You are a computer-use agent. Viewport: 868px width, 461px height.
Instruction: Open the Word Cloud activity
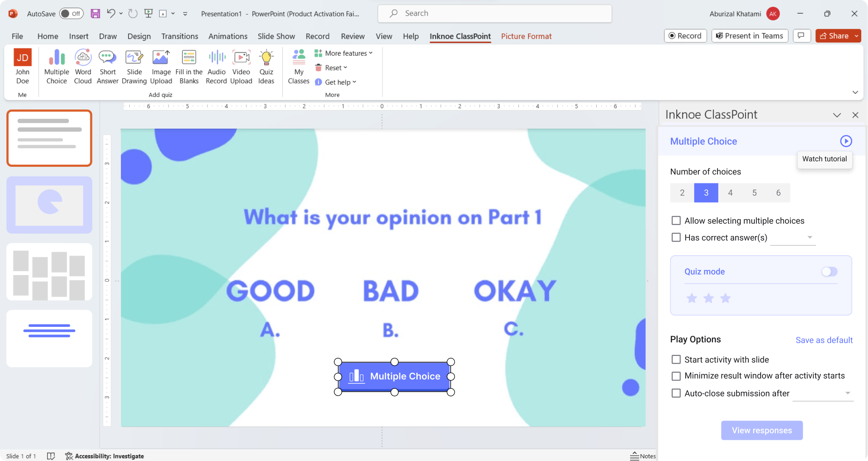83,66
